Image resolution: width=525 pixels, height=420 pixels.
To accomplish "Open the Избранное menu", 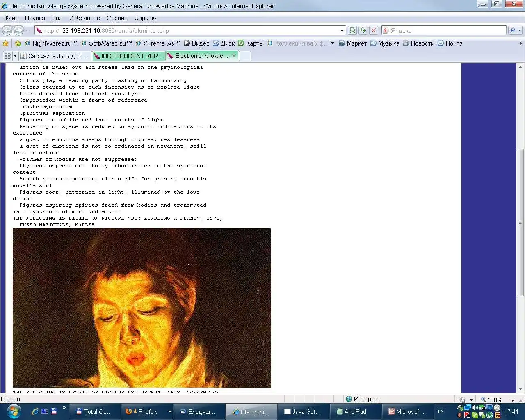I will tap(84, 18).
